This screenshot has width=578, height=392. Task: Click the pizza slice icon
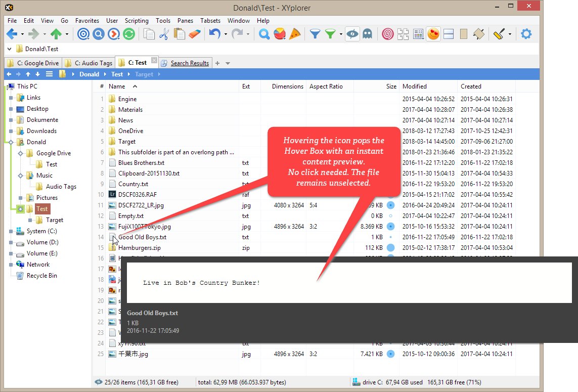[x=294, y=34]
